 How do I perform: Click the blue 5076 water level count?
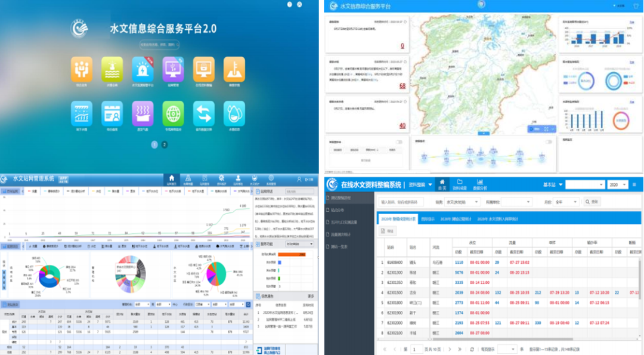[459, 273]
